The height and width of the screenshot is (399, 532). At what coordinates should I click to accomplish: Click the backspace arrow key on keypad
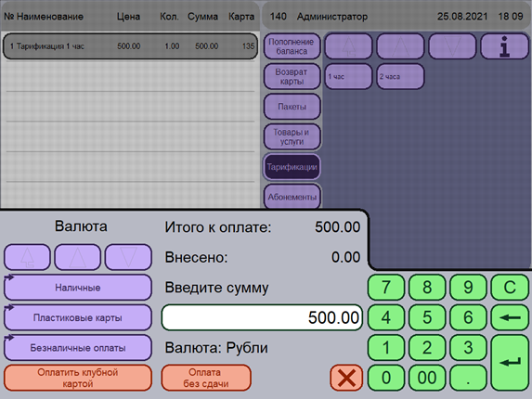tap(510, 317)
